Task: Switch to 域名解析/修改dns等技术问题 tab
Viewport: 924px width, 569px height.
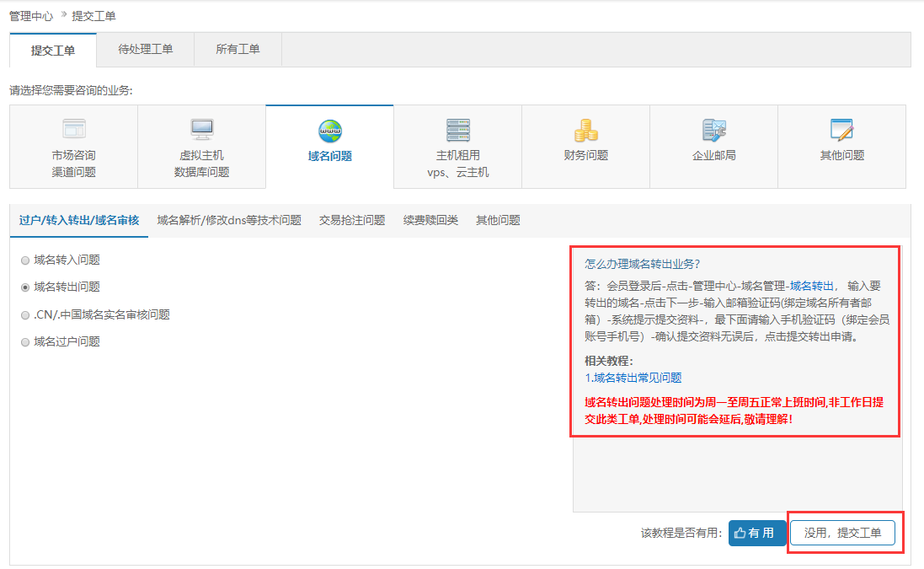Action: tap(229, 220)
